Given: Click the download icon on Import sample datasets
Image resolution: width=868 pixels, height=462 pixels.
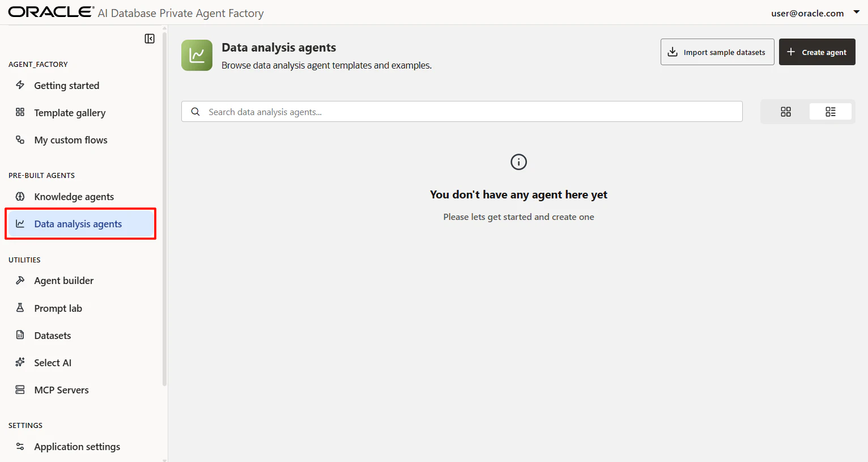Looking at the screenshot, I should tap(673, 52).
